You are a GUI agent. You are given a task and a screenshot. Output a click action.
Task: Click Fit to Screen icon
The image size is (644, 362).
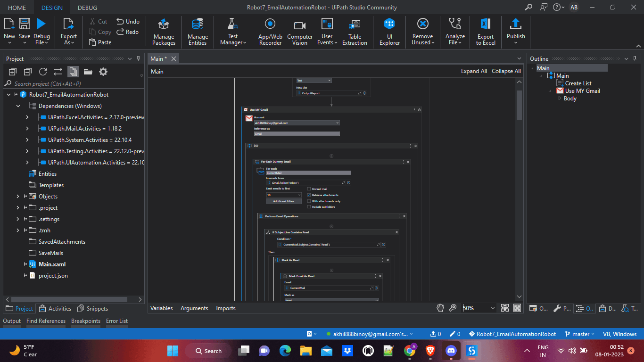point(505,308)
